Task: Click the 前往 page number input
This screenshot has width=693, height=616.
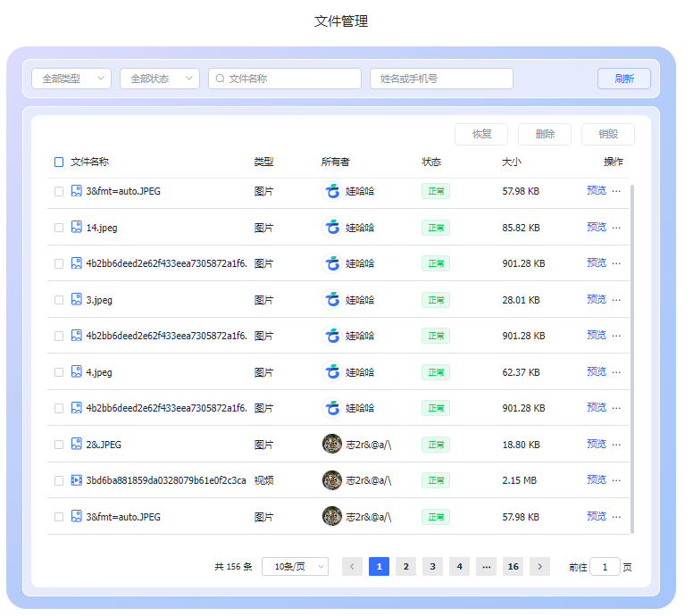Action: click(605, 567)
